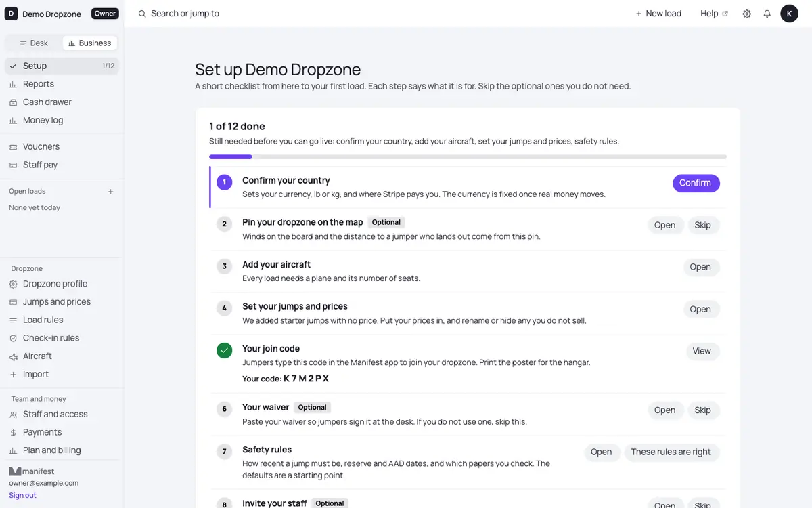Show notifications via the bell icon
The image size is (812, 508).
click(767, 14)
